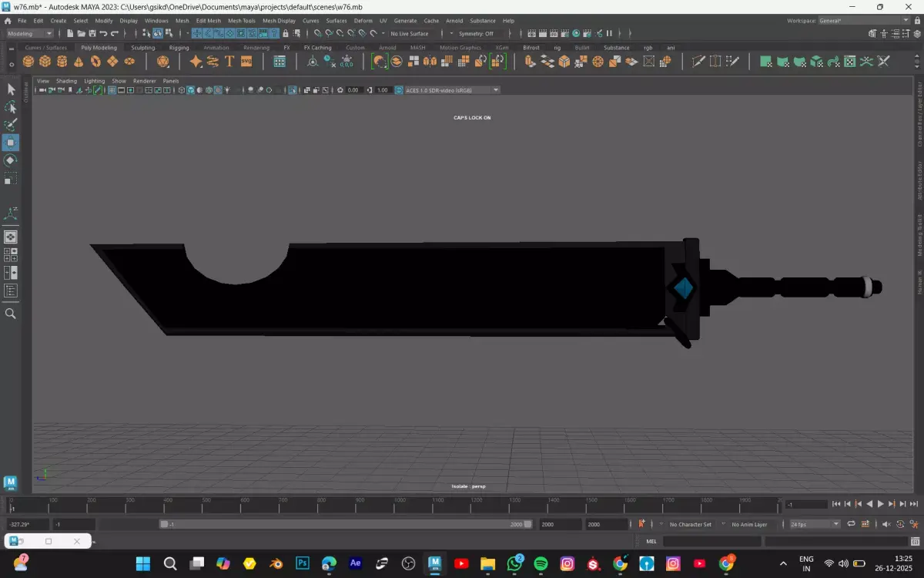Toggle the loop playback icon

(x=851, y=524)
